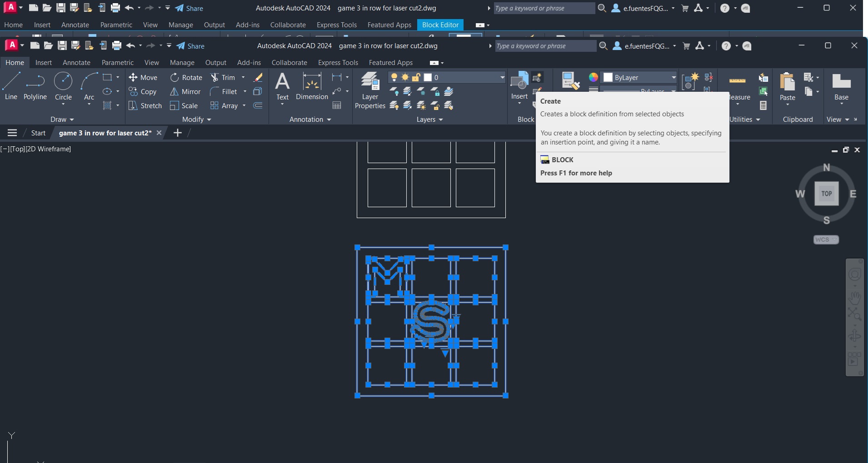Select the Line tool in Draw panel

pyautogui.click(x=11, y=86)
